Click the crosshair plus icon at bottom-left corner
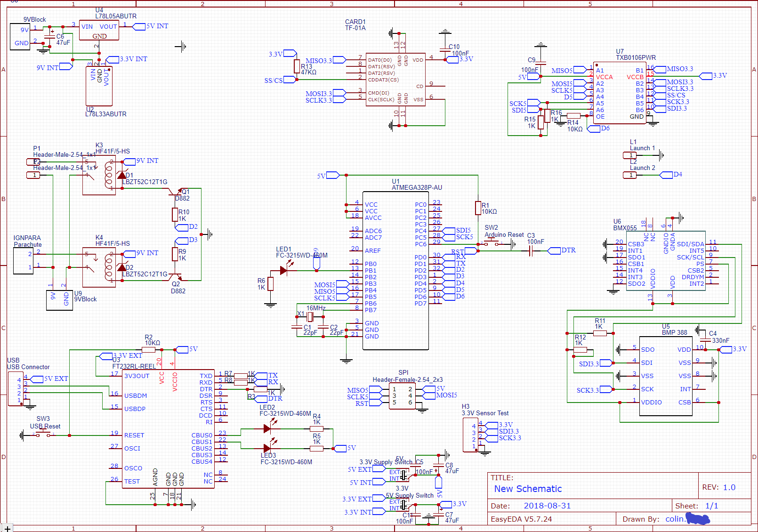 [8, 529]
